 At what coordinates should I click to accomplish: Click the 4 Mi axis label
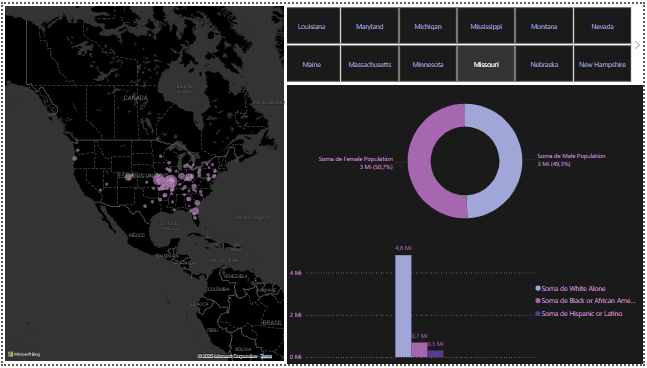point(295,273)
